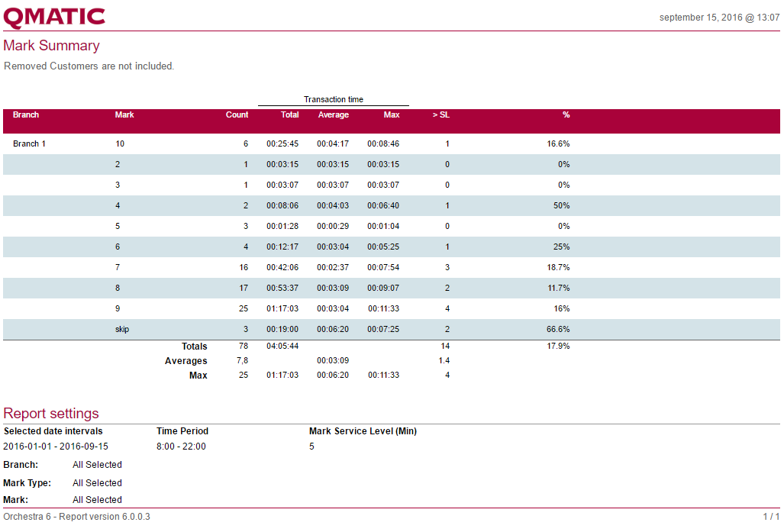This screenshot has height=532, width=784.
Task: Click the page indicator '1 / 1'
Action: click(772, 517)
